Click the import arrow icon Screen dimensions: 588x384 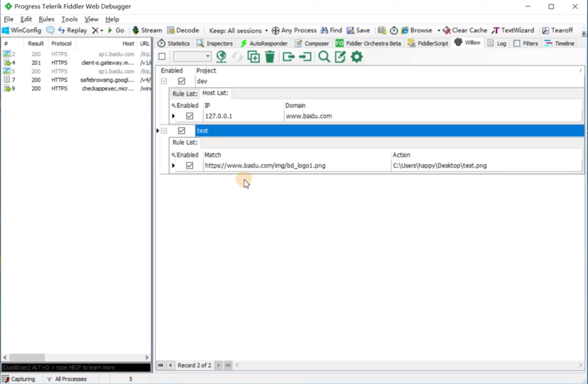click(x=305, y=57)
